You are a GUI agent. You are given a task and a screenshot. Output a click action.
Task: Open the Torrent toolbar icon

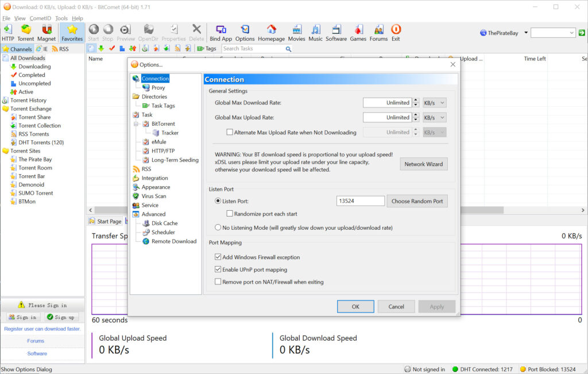click(x=26, y=32)
